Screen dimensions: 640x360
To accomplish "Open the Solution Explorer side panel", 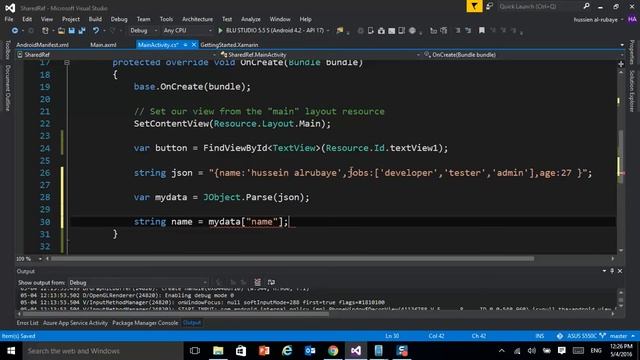I will pos(632,91).
